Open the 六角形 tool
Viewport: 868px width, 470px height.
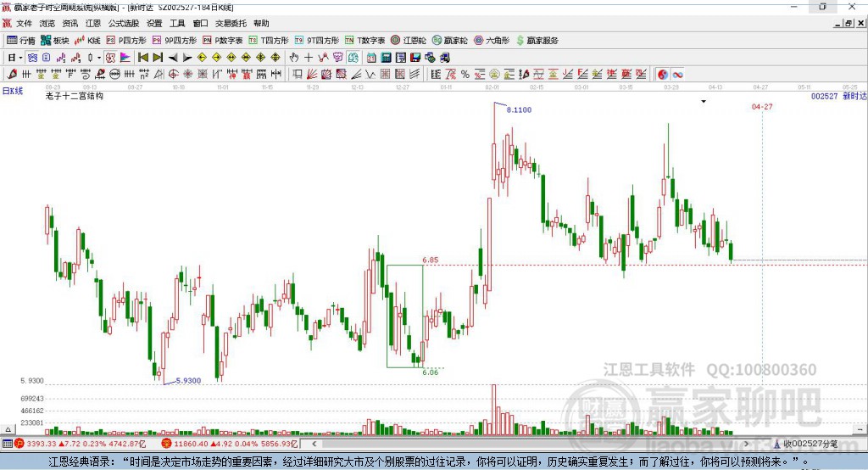[492, 41]
